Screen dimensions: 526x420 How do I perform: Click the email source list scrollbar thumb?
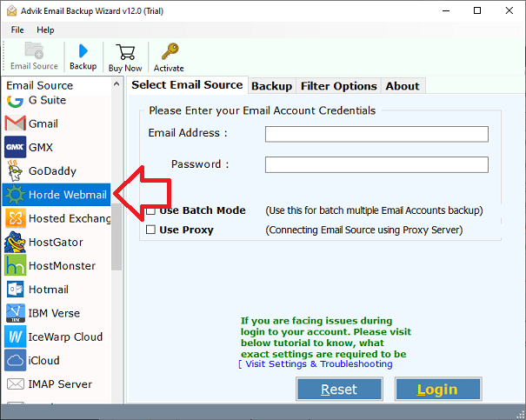tap(117, 237)
